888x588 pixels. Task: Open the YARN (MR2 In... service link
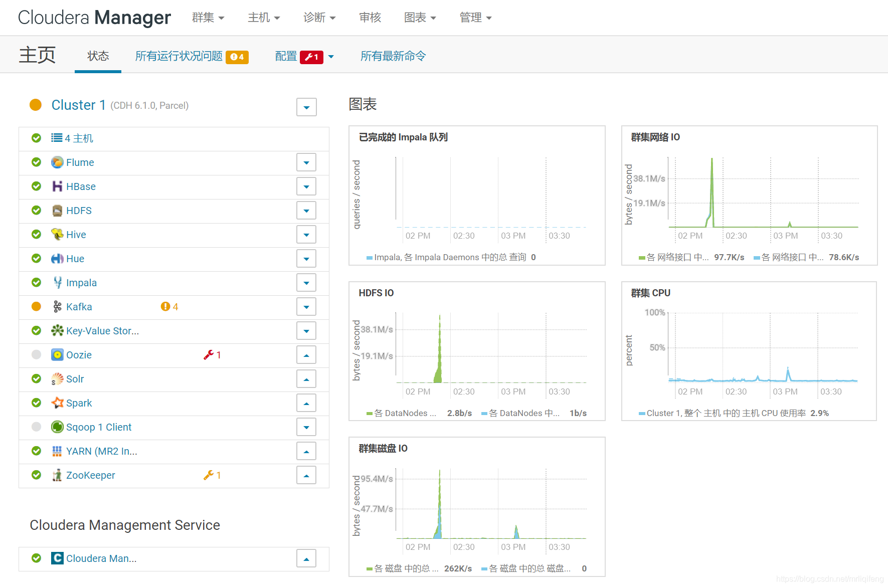click(102, 451)
